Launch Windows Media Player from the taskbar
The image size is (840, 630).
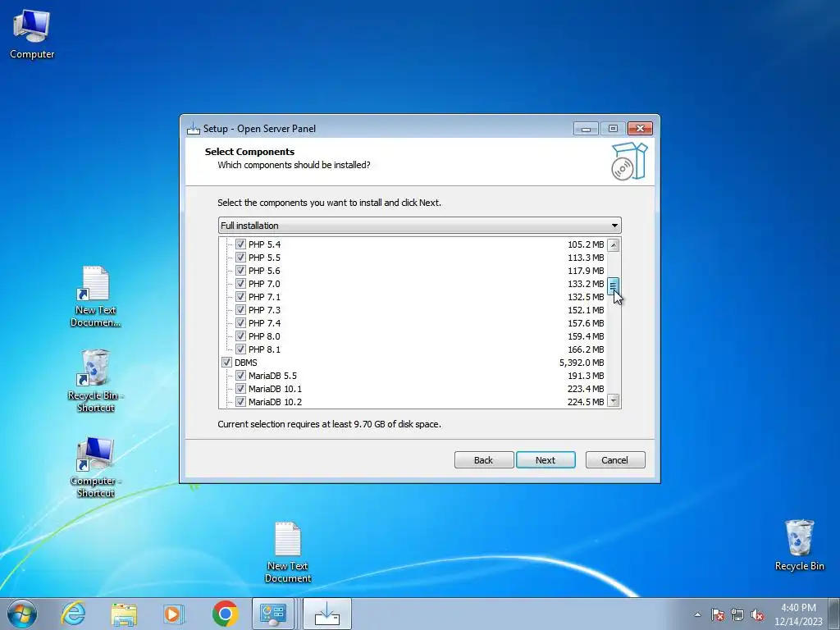click(x=174, y=614)
